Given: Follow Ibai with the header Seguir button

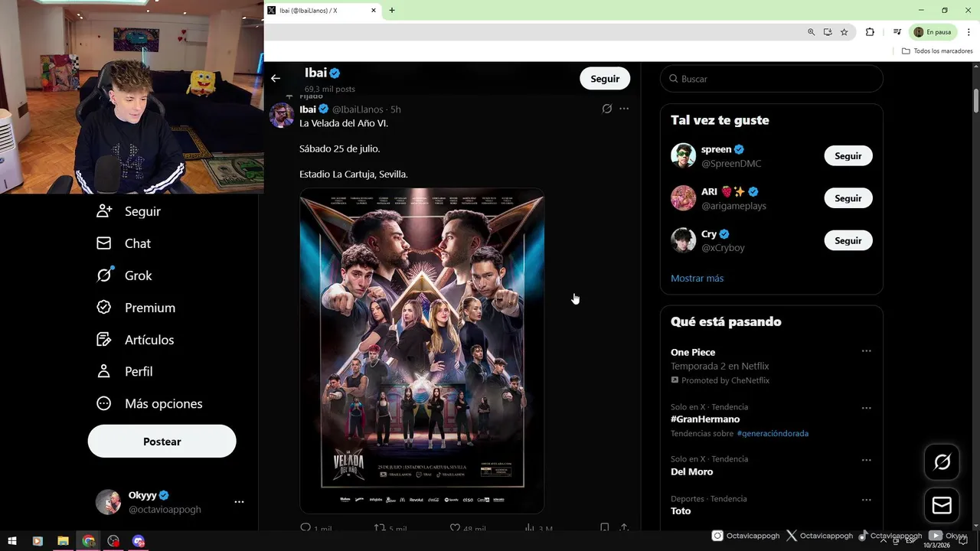Looking at the screenshot, I should point(605,79).
